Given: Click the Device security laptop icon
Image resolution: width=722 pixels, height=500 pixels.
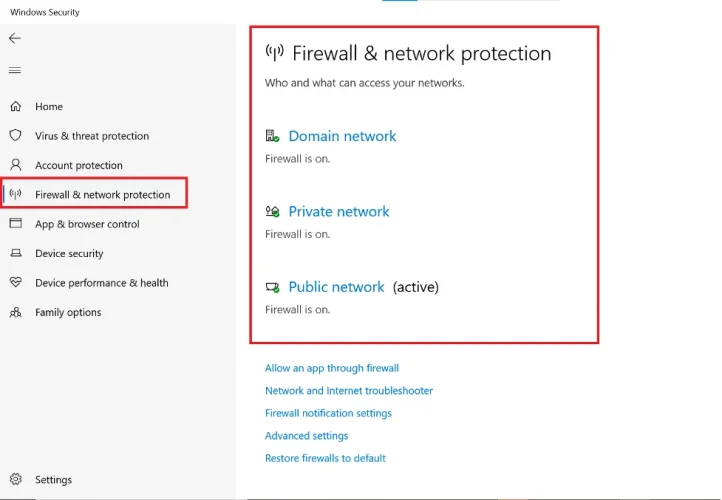Looking at the screenshot, I should pos(15,253).
